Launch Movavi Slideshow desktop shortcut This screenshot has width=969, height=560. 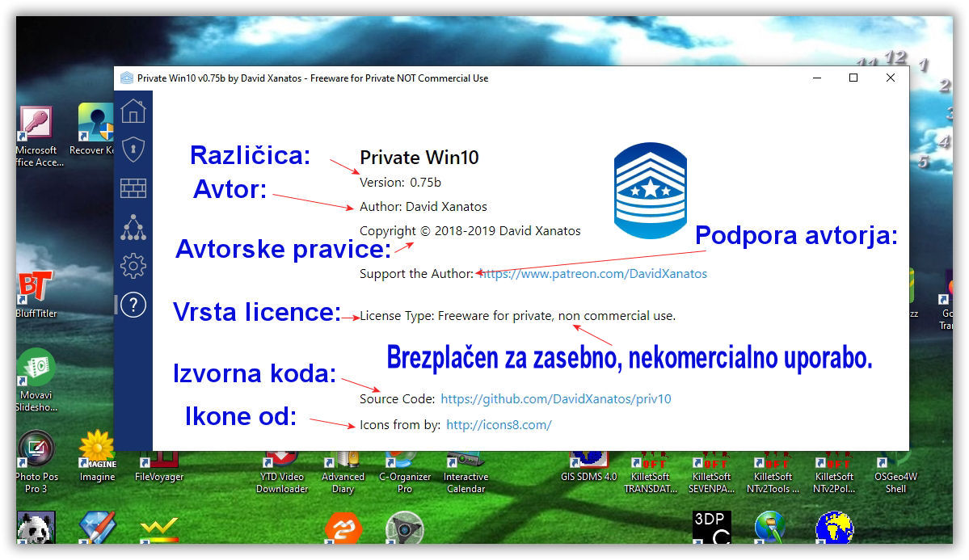36,381
